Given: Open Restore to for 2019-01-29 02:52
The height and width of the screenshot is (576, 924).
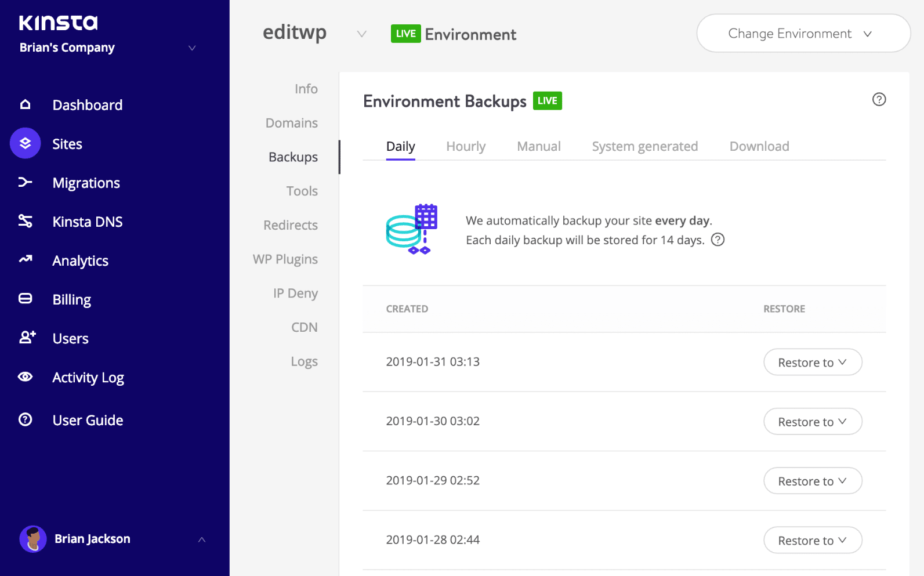Looking at the screenshot, I should [x=813, y=481].
